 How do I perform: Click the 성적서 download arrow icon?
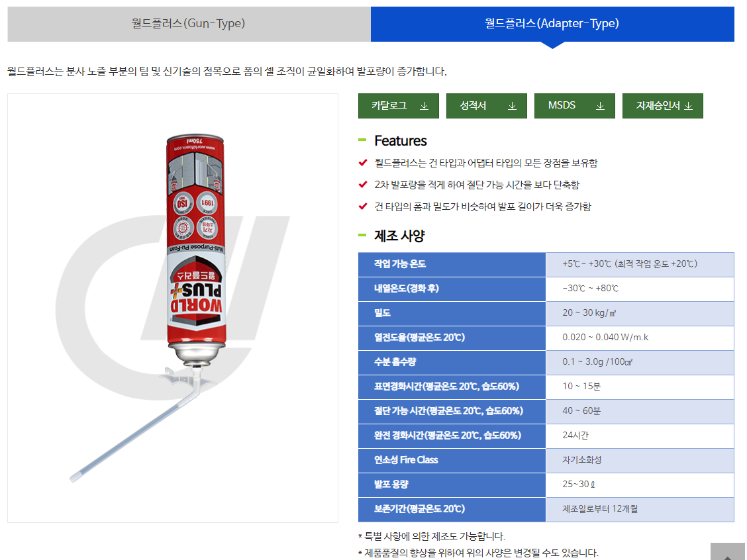tap(512, 106)
